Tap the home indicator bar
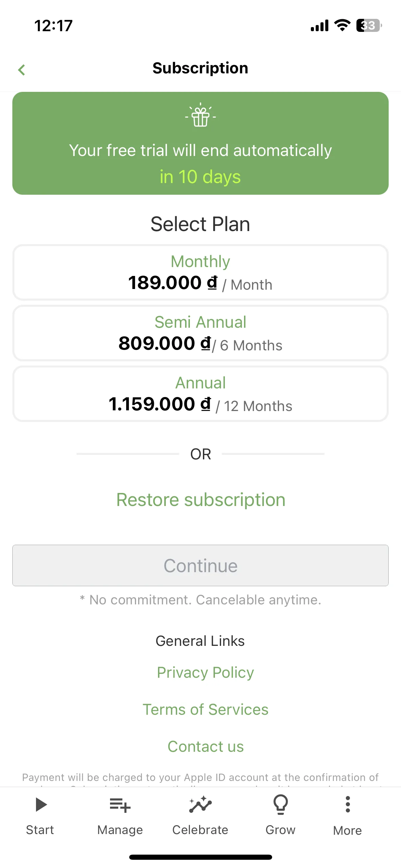 (200, 857)
